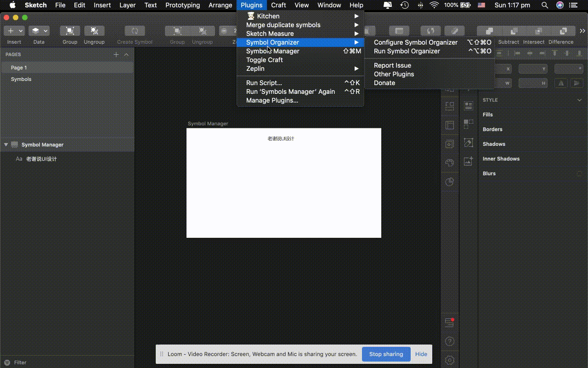Click the flip horizontal icon in inspector
588x368 pixels.
561,83
